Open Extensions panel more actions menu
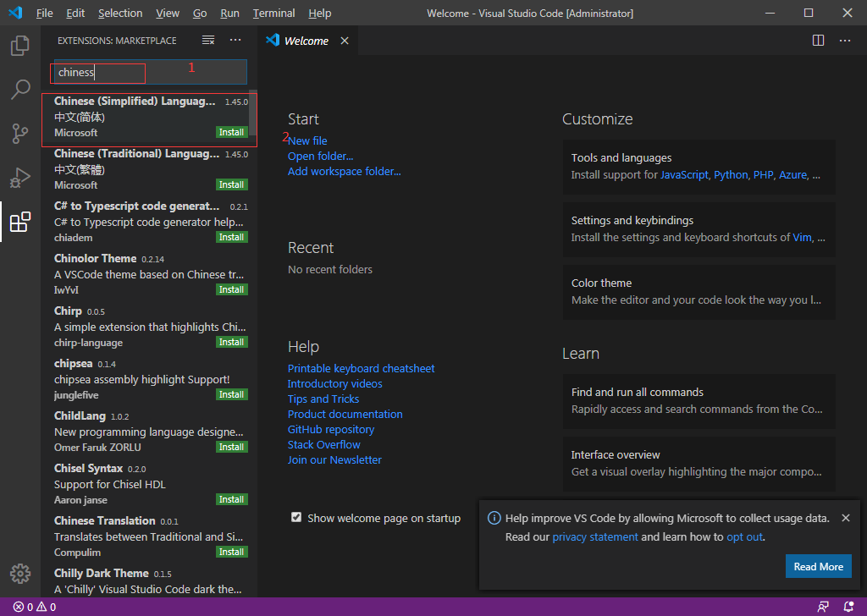867x616 pixels. tap(235, 41)
